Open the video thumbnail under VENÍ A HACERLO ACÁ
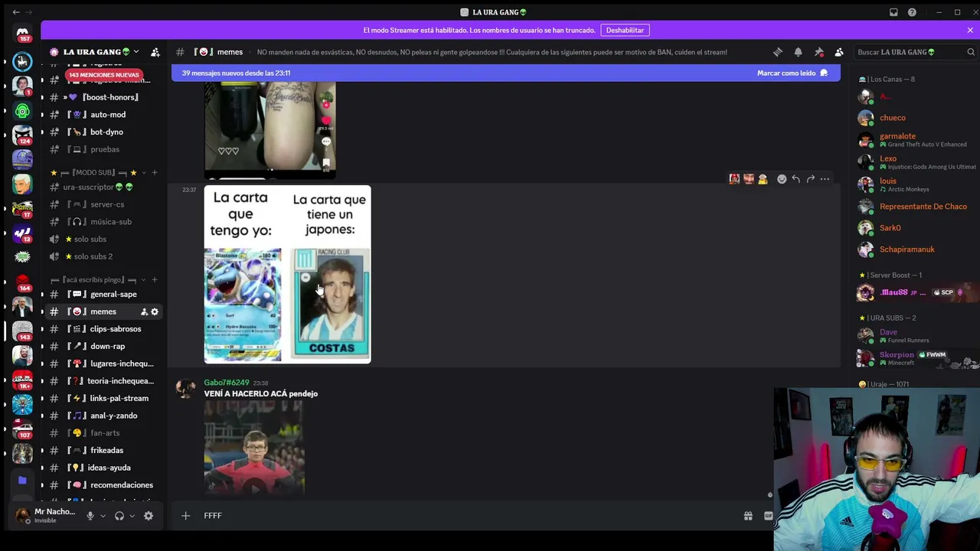Viewport: 980px width, 551px height. pos(254,448)
